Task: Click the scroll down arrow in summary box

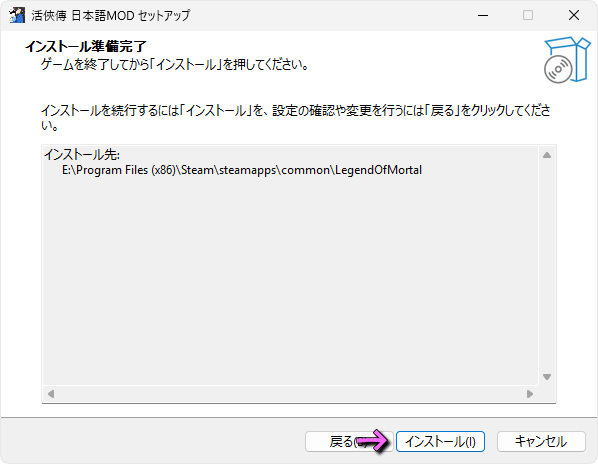Action: [x=547, y=377]
